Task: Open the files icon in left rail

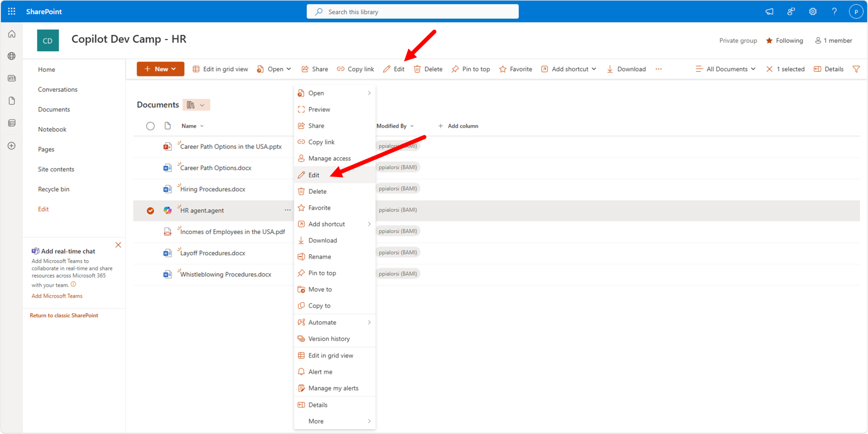Action: click(11, 100)
